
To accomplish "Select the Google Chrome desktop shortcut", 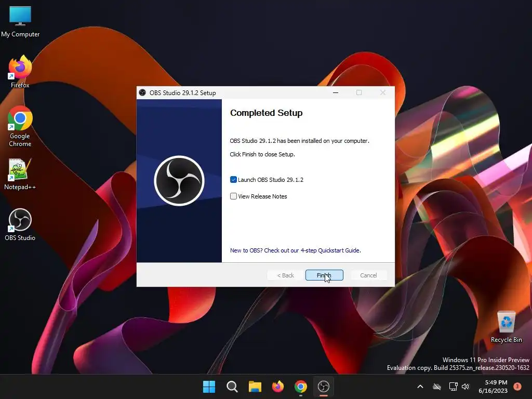I will pos(20,126).
